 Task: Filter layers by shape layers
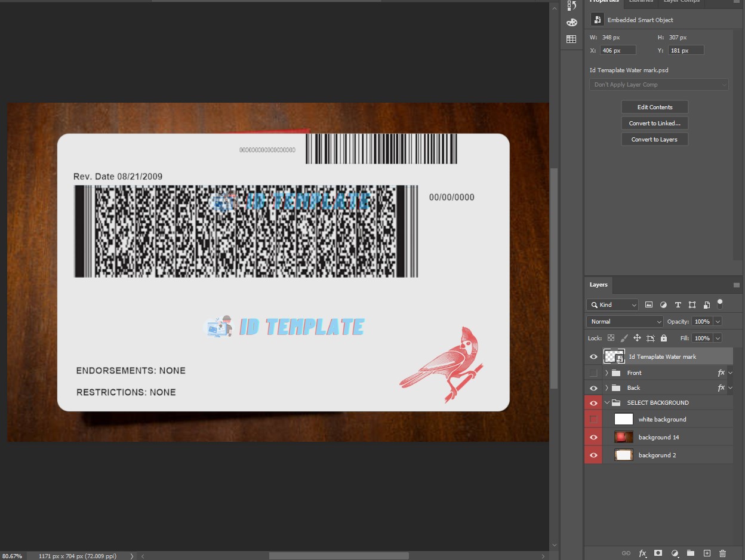tap(692, 304)
